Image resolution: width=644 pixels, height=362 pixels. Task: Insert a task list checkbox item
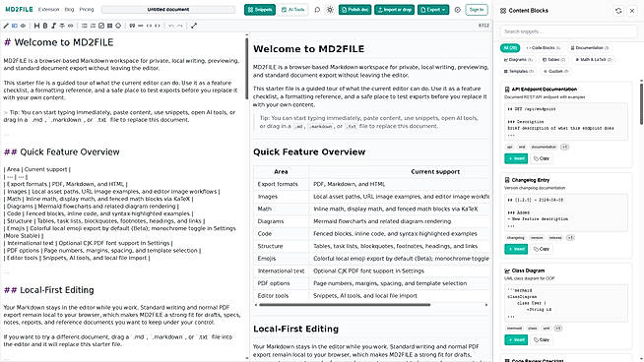click(x=101, y=26)
